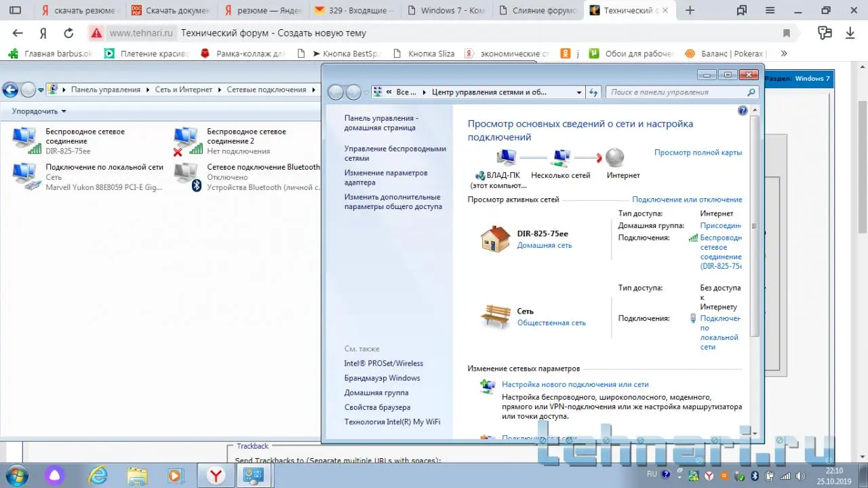Open 'Изменить дополнительные параметры общего доступа'
The width and height of the screenshot is (868, 488).
coord(393,202)
